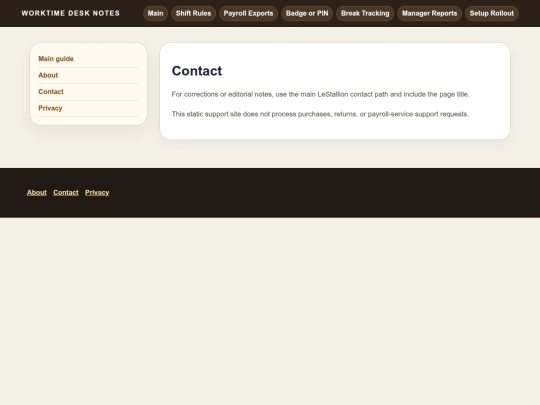Click the Contact page heading
The width and height of the screenshot is (540, 405).
(x=197, y=71)
